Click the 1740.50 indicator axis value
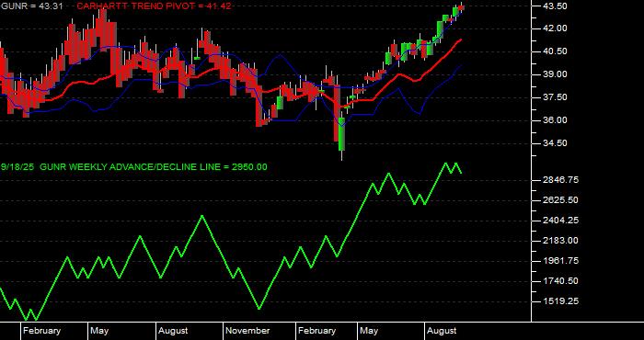The width and height of the screenshot is (644, 340). pos(560,281)
